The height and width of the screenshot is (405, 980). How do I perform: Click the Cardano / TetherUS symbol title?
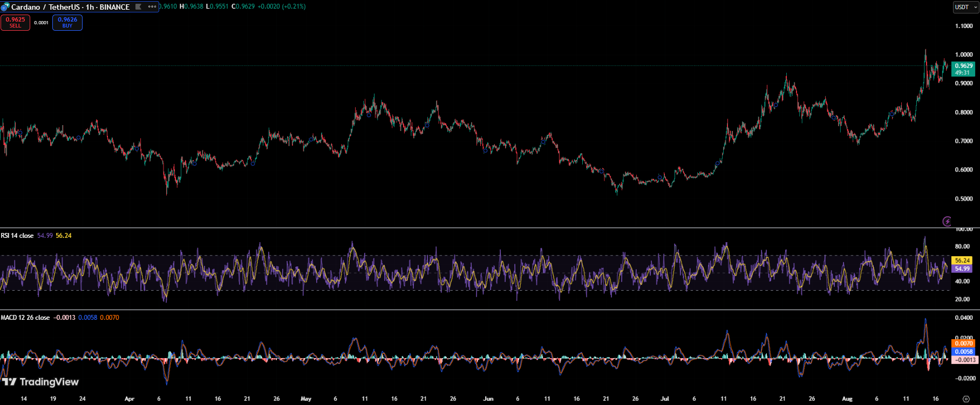pos(70,7)
